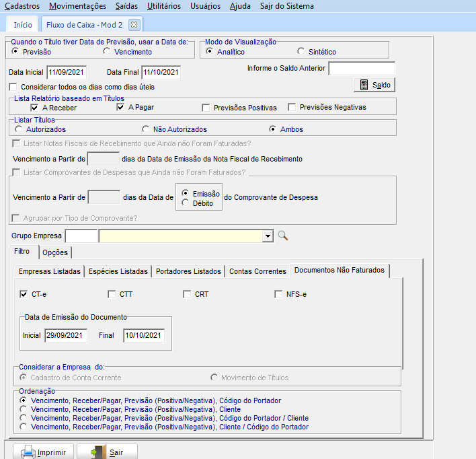Viewport: 476px width, 459px height.
Task: Click the magnifier search icon beside Grupo Empresa
Action: coord(283,236)
